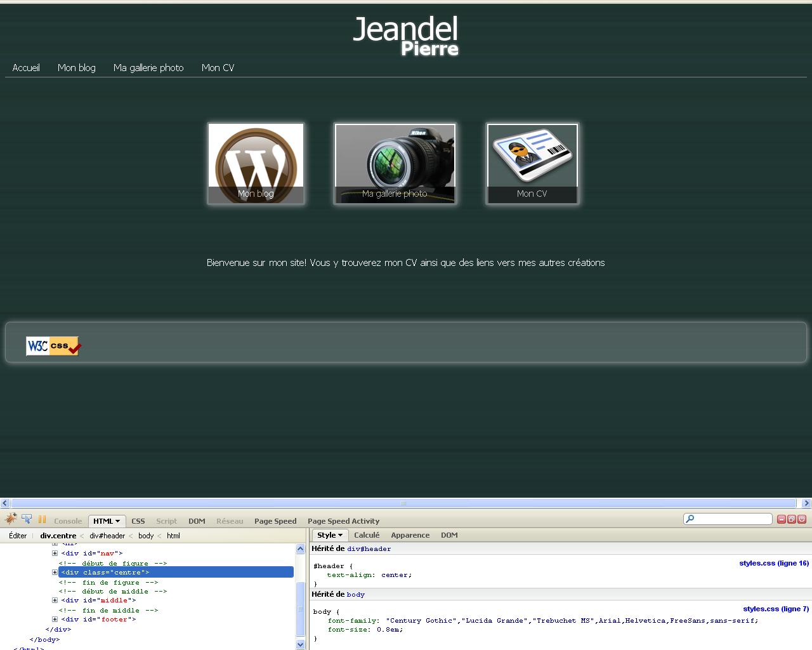
Task: Select div.centre in the breadcrumb path
Action: (58, 536)
